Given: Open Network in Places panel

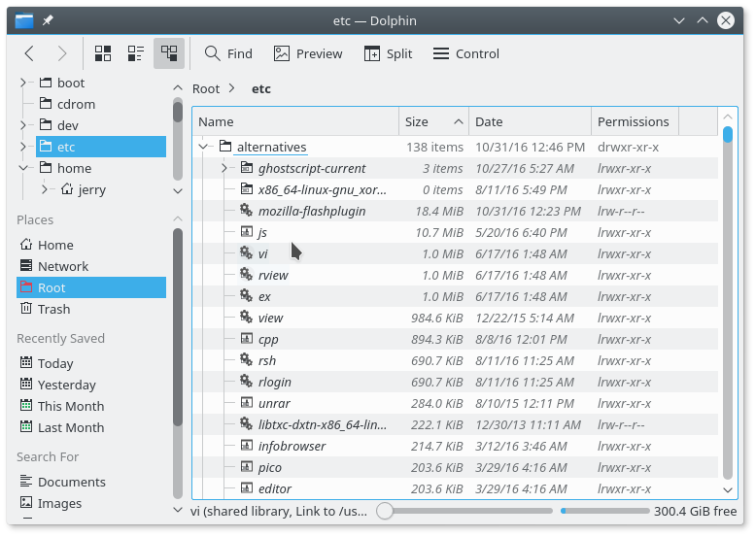Looking at the screenshot, I should (62, 266).
